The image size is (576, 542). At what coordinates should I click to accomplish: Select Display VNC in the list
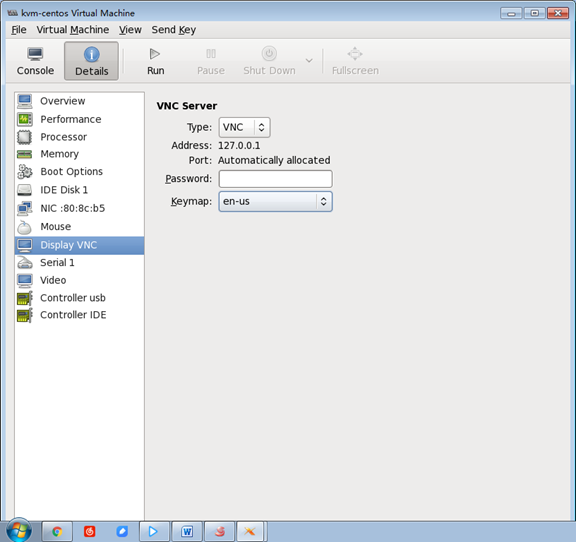(79, 245)
